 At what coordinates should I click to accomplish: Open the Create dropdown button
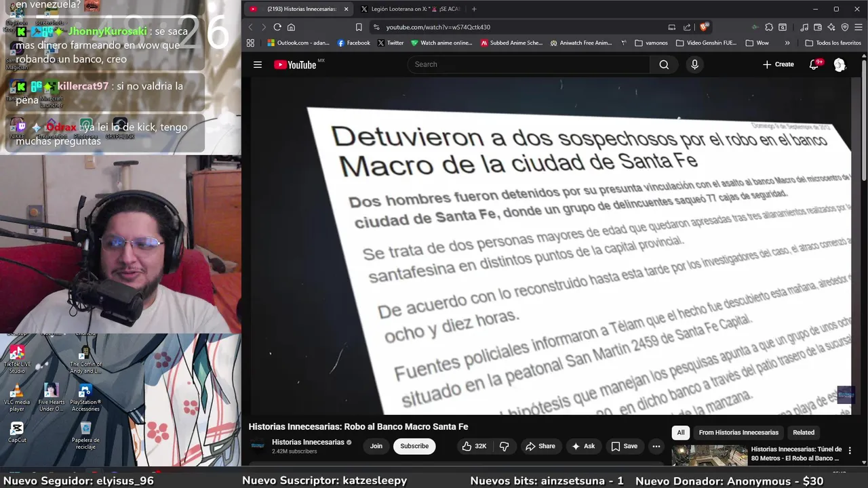point(778,64)
